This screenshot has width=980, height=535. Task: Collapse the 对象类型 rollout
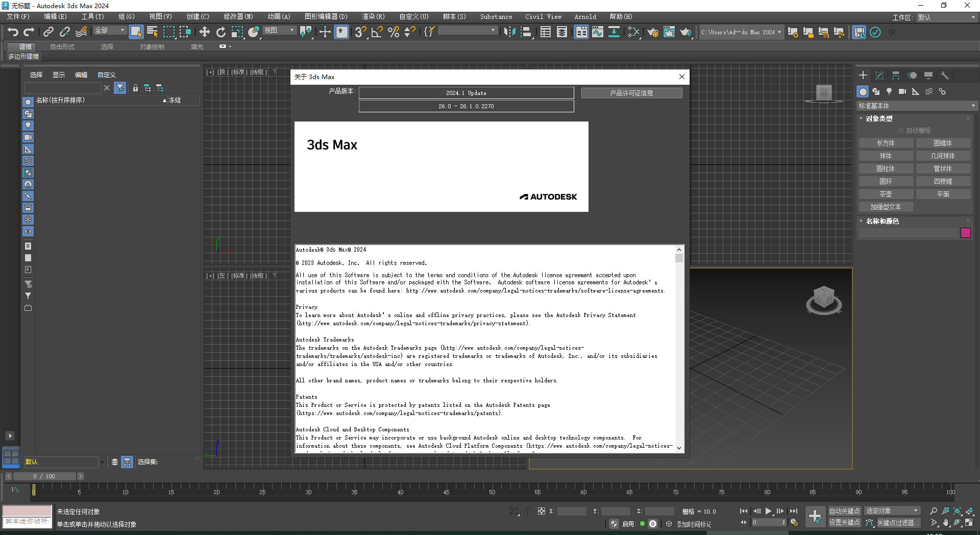(x=862, y=118)
